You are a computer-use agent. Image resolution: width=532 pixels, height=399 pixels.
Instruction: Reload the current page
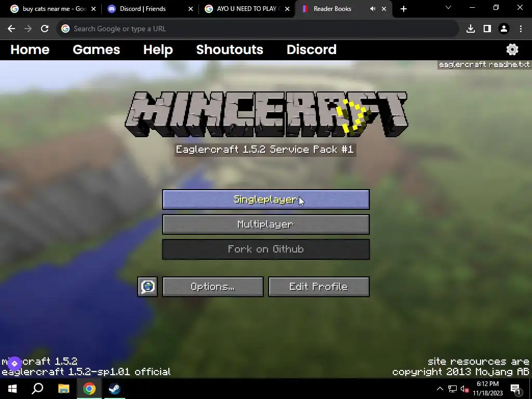[x=45, y=29]
